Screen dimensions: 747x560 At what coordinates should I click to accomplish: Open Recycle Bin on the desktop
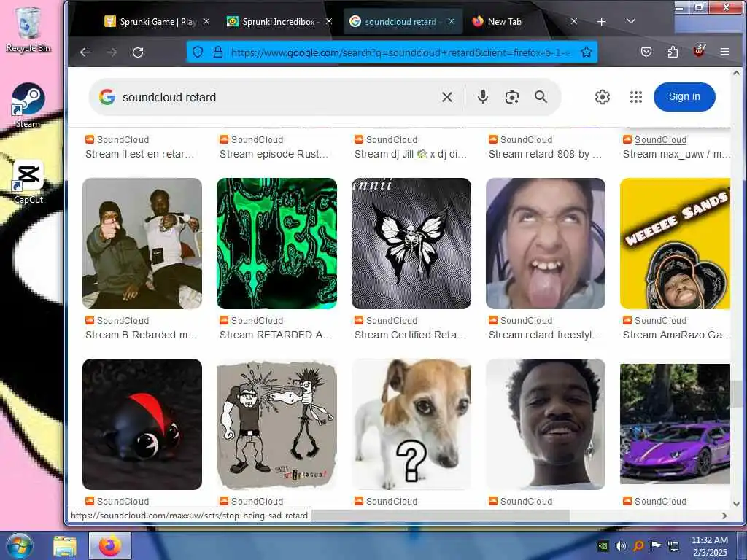tap(28, 29)
